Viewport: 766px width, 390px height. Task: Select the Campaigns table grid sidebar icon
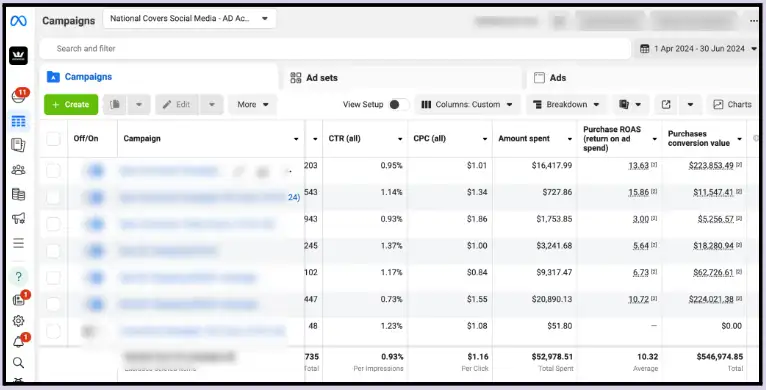(x=19, y=121)
